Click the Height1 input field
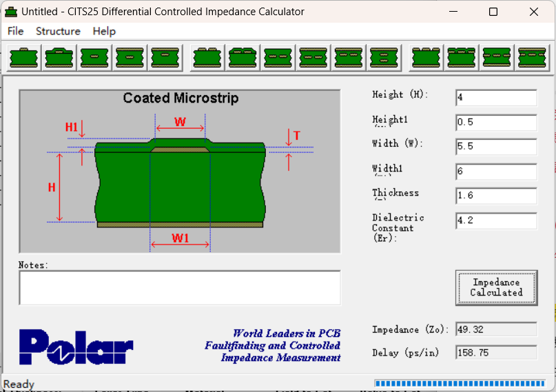 click(x=497, y=122)
